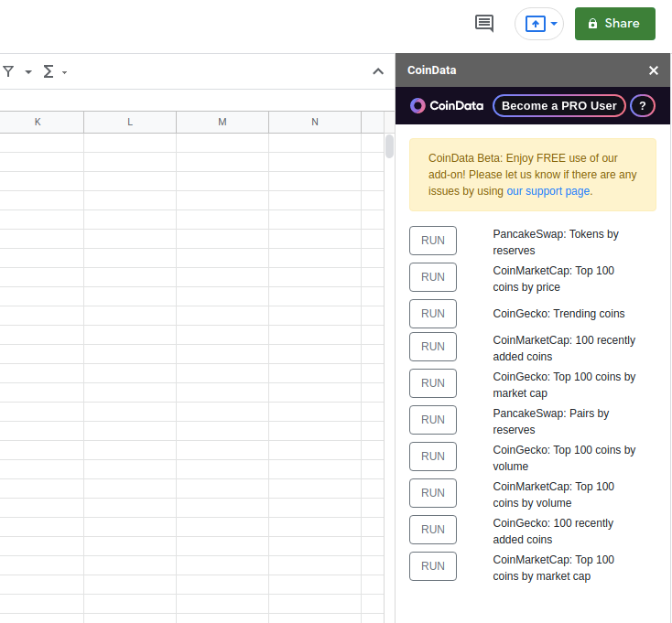Run PancakeSwap Pairs by reserves
Image resolution: width=672 pixels, height=623 pixels.
coord(433,420)
